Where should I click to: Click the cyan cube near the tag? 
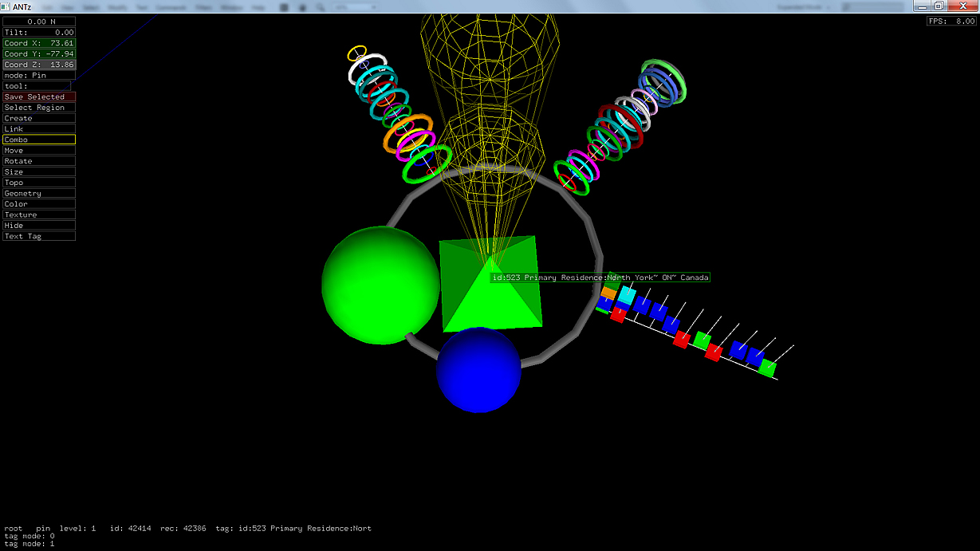pos(627,296)
